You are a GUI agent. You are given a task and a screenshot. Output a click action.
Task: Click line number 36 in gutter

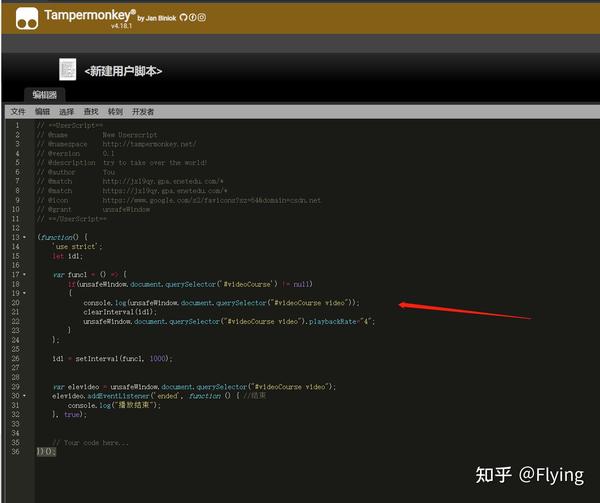tap(15, 452)
